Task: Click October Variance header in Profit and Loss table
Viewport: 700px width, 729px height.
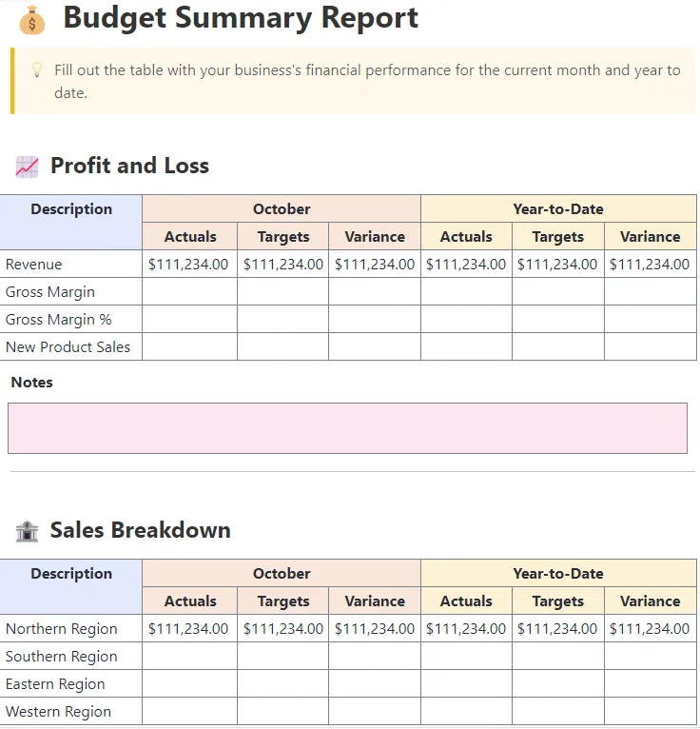Action: (x=375, y=237)
